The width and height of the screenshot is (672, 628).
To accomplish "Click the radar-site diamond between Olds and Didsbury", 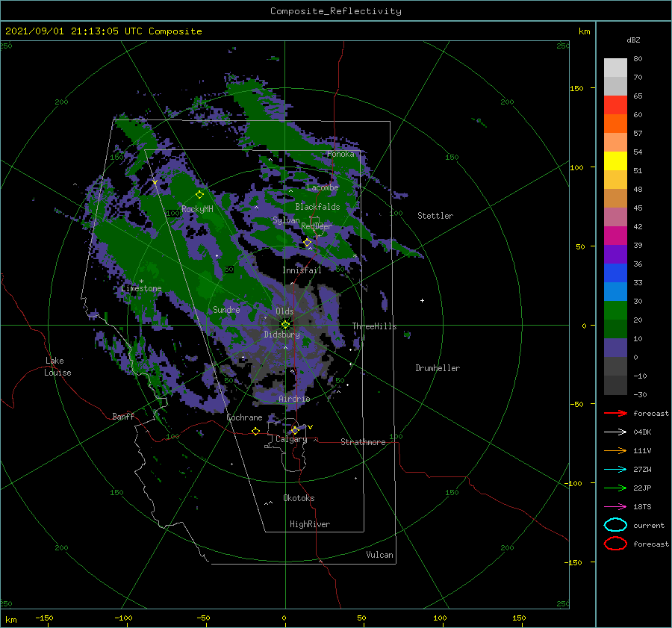I will [x=285, y=325].
